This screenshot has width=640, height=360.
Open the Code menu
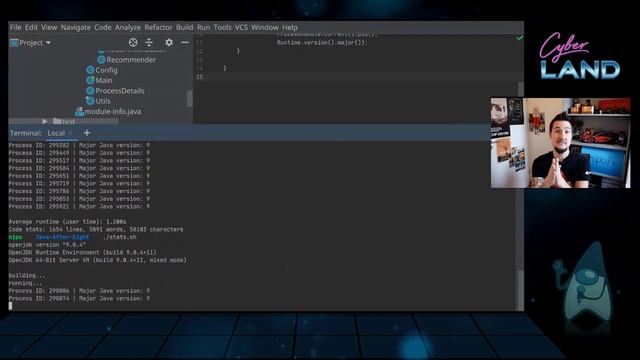click(102, 27)
